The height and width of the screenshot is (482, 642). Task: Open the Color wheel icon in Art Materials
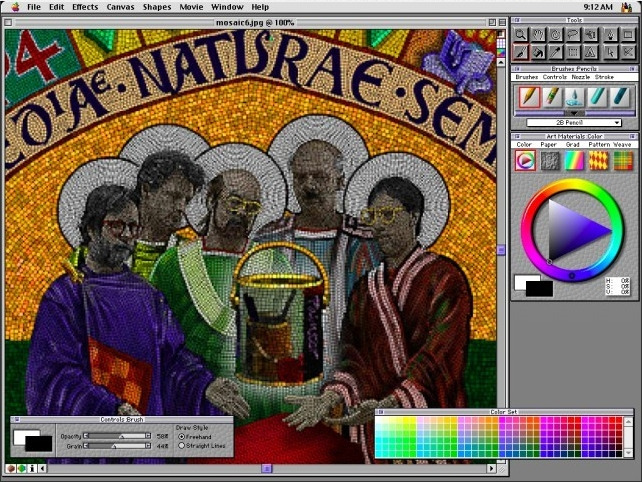(x=525, y=161)
